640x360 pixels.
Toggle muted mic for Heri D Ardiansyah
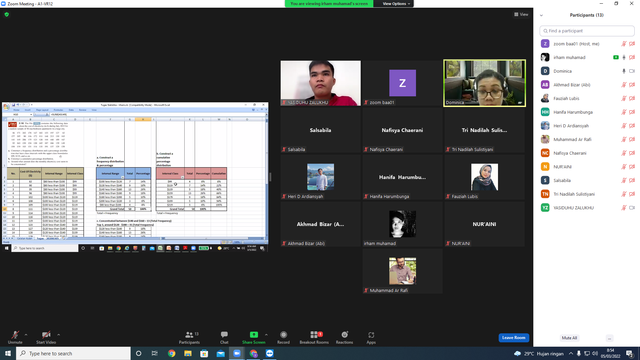624,126
